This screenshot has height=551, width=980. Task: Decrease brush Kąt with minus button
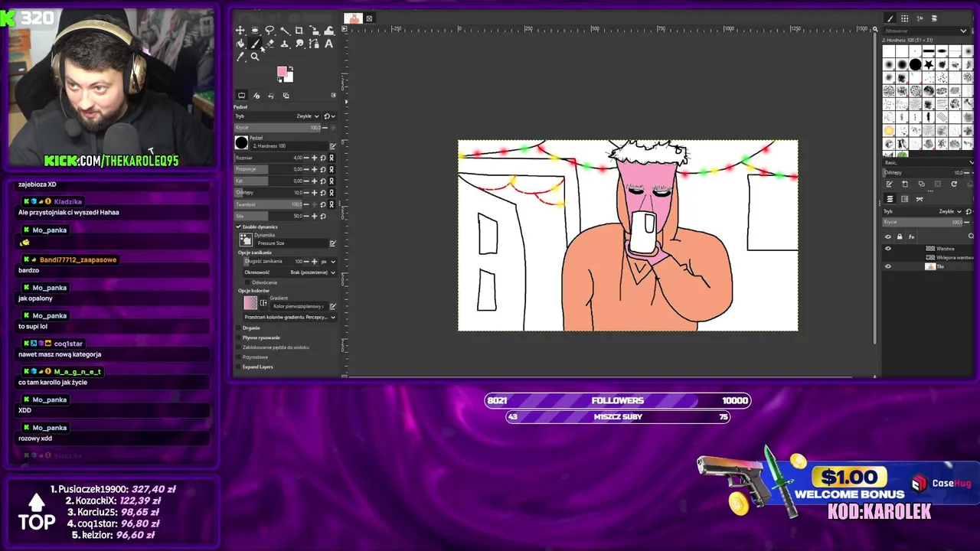point(306,181)
